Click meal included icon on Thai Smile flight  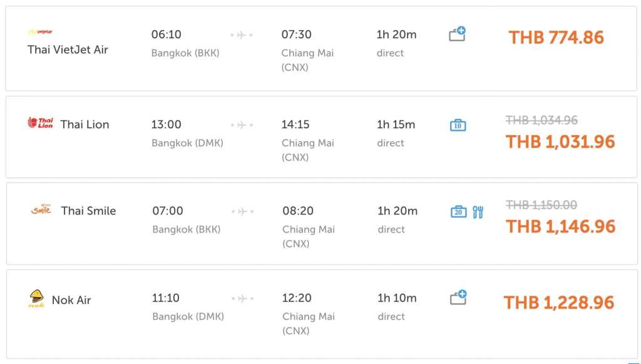[478, 212]
